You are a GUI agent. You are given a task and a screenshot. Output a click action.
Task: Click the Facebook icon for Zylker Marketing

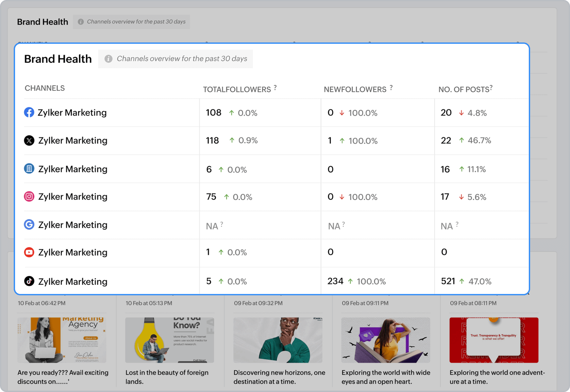coord(29,112)
